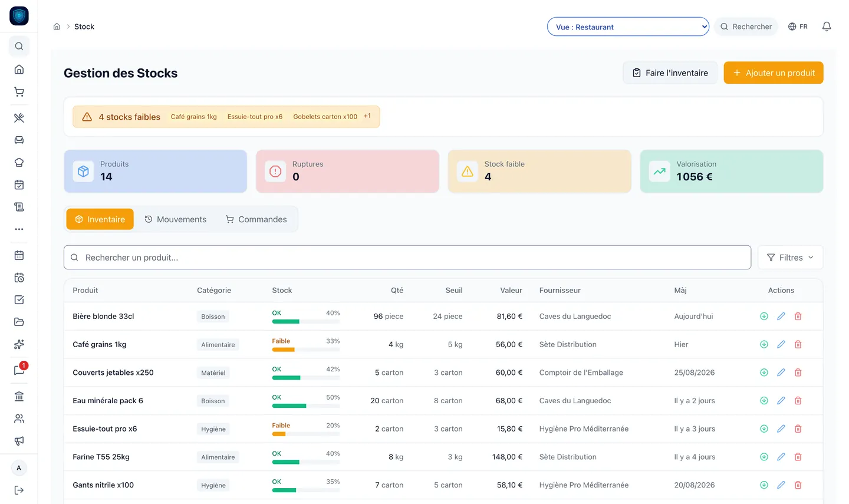849x504 pixels.
Task: Click the Stock faible summary card
Action: (539, 172)
